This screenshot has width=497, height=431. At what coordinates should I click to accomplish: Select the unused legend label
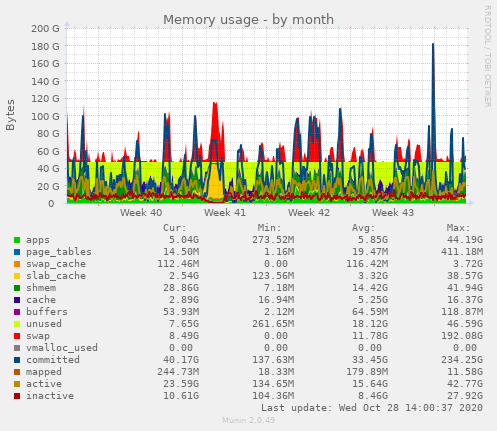coord(44,324)
